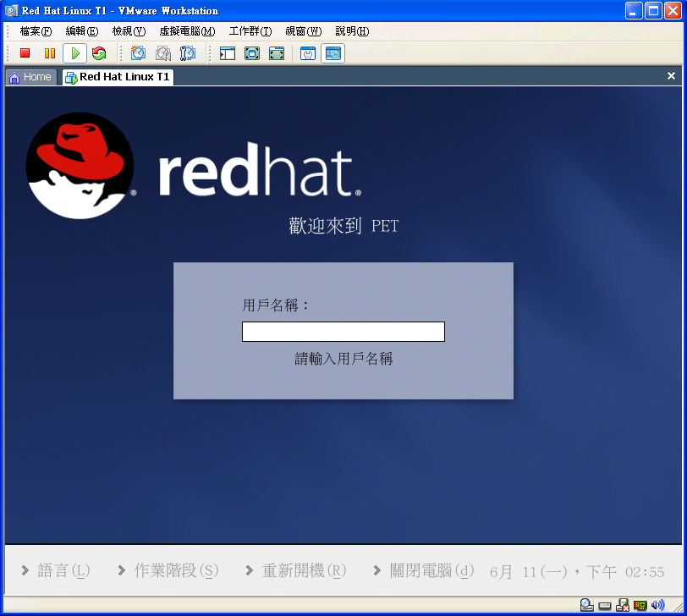Open the Snapshot Manager wrench icon
The height and width of the screenshot is (616, 687).
pyautogui.click(x=188, y=53)
